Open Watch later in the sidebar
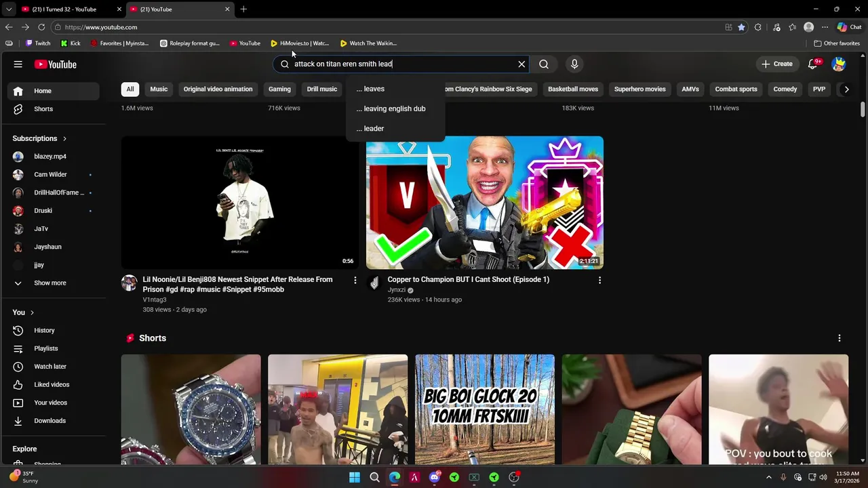Screen dimensions: 868x488 coord(54,367)
